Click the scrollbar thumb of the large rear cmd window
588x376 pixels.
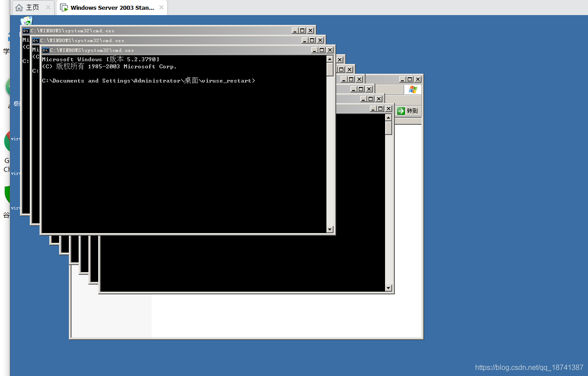tap(389, 128)
